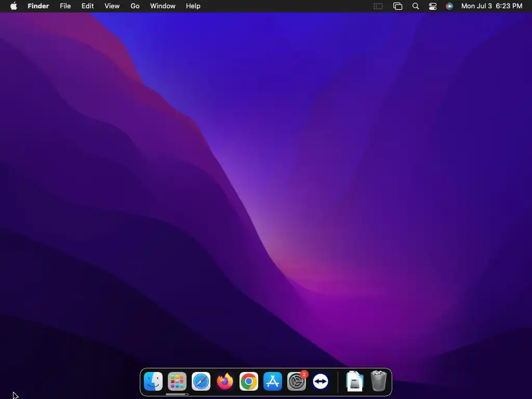The width and height of the screenshot is (532, 399).
Task: Open the Window menu
Action: (163, 6)
